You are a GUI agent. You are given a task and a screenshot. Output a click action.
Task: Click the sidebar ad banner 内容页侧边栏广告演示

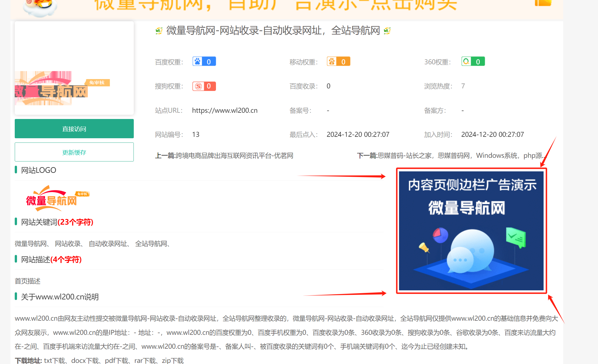[x=471, y=231]
